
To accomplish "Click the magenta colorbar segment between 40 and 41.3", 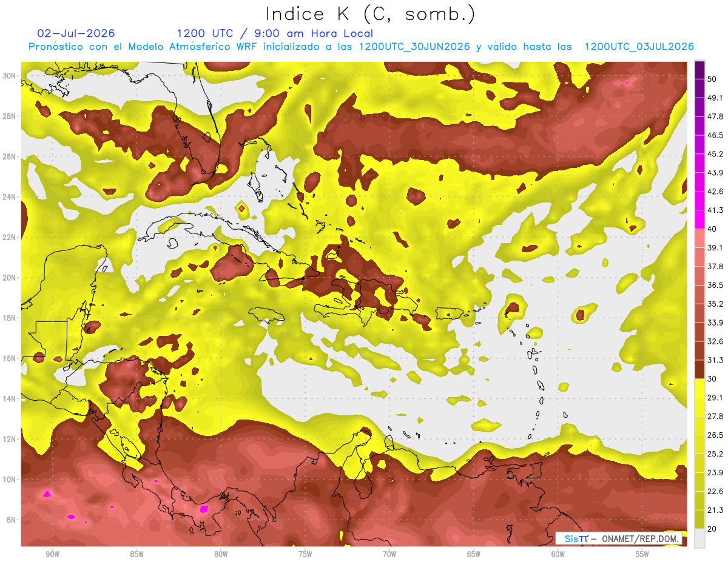I will pos(700,219).
